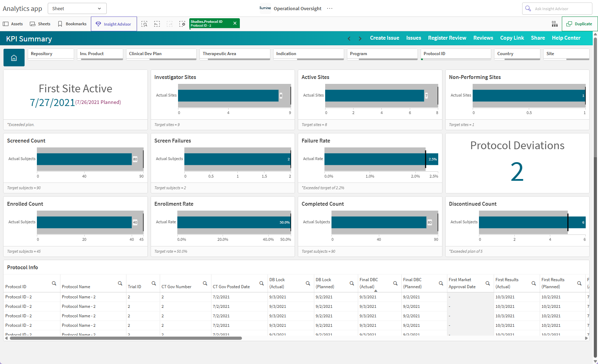Search the Final DBC (Planned) column
The image size is (598, 364).
441,283
